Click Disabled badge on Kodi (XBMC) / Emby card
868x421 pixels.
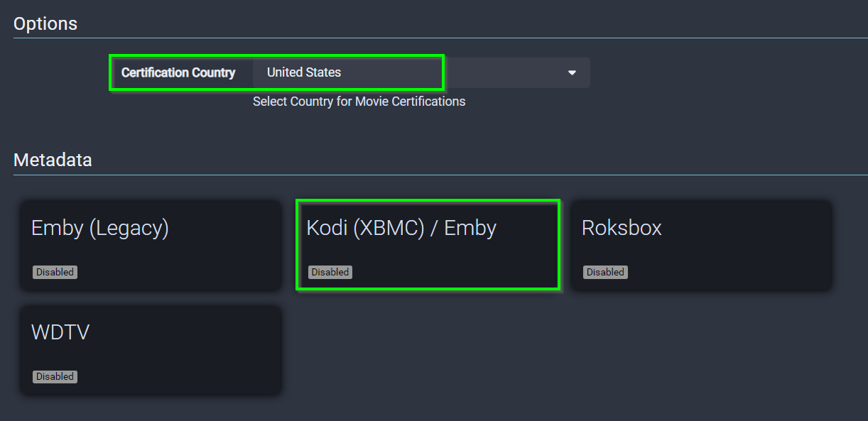tap(330, 272)
